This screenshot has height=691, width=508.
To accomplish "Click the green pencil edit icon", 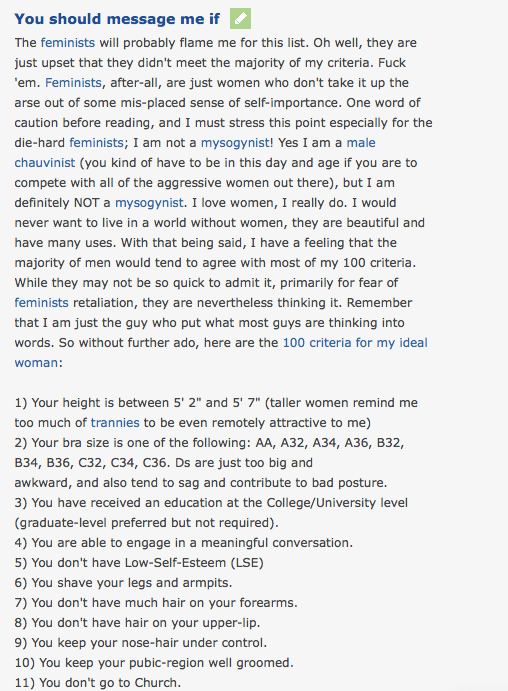I will point(240,19).
